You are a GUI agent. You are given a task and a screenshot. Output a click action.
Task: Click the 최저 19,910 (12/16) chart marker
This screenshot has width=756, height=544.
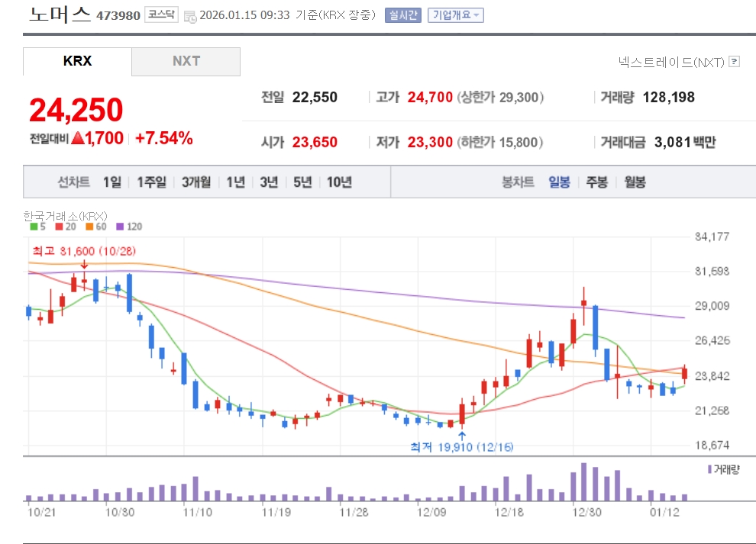[462, 447]
